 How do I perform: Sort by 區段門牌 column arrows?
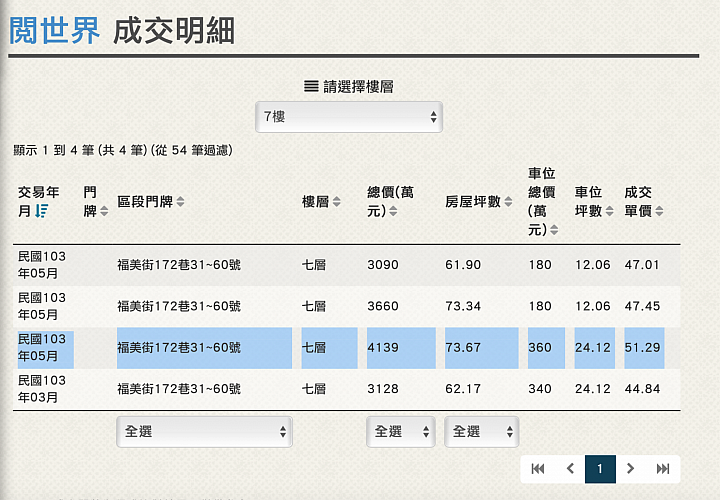click(180, 201)
